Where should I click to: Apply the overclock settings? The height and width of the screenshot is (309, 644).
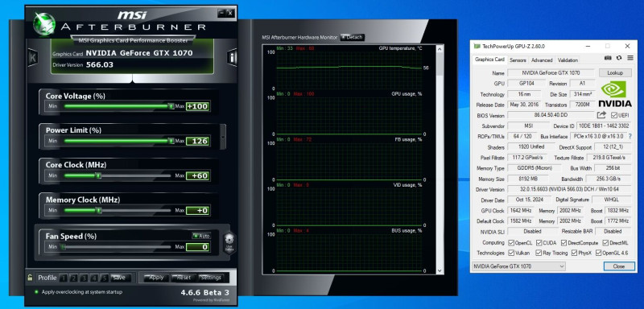(156, 278)
